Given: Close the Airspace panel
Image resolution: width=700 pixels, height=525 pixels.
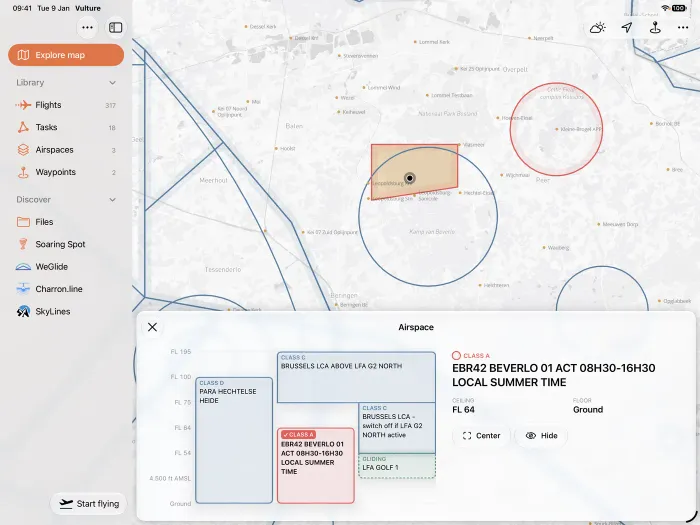Looking at the screenshot, I should [152, 327].
